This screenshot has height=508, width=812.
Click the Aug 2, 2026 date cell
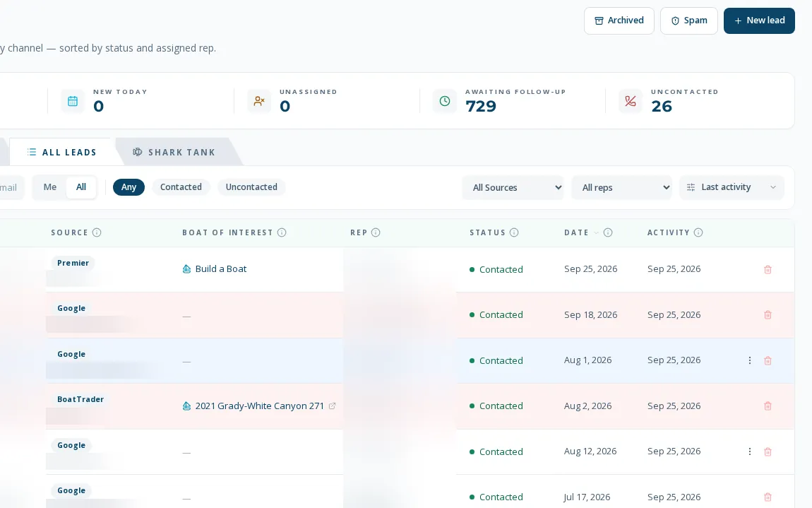coord(587,406)
